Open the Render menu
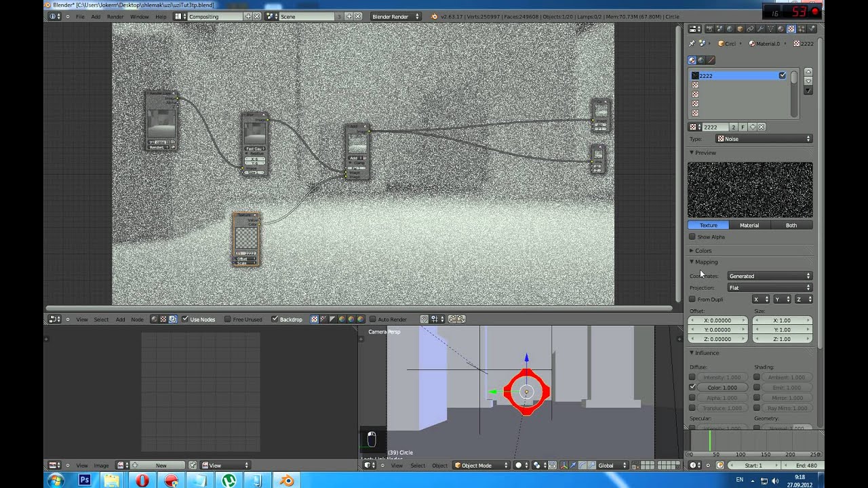This screenshot has height=488, width=868. pos(115,16)
